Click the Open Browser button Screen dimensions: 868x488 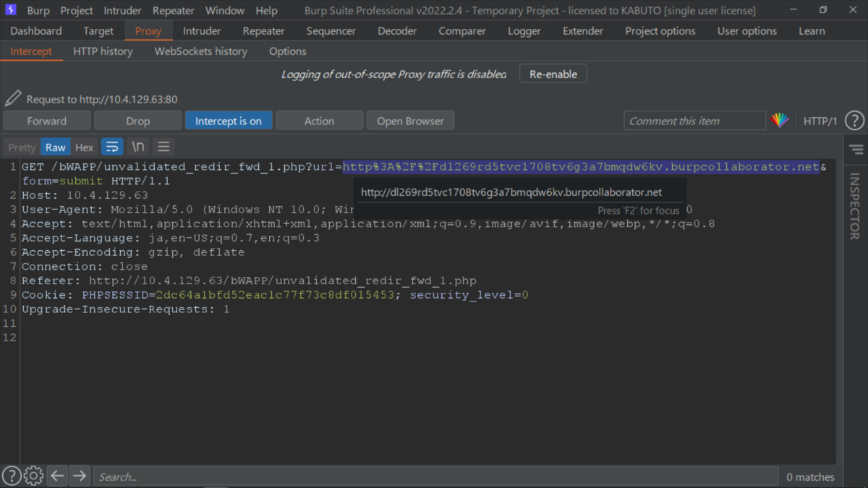(x=410, y=121)
